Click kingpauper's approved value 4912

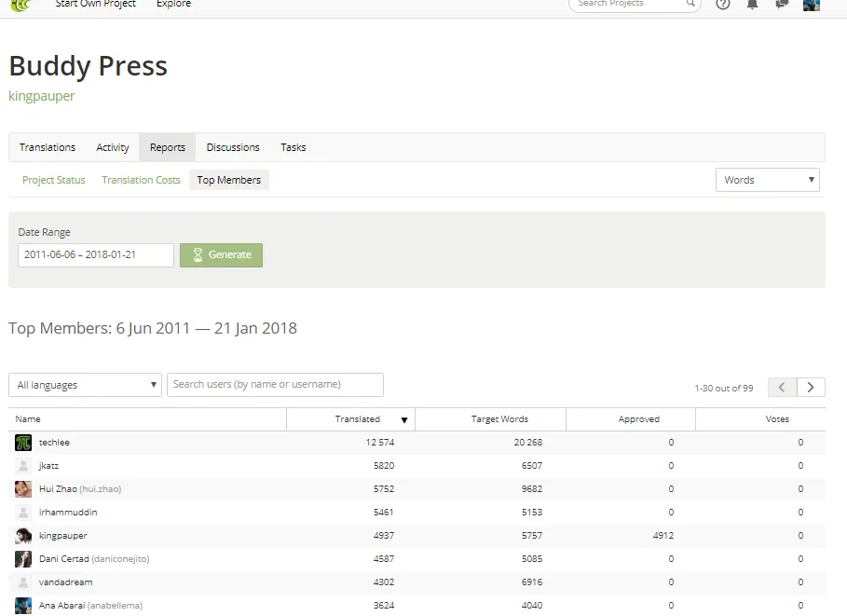pos(663,536)
